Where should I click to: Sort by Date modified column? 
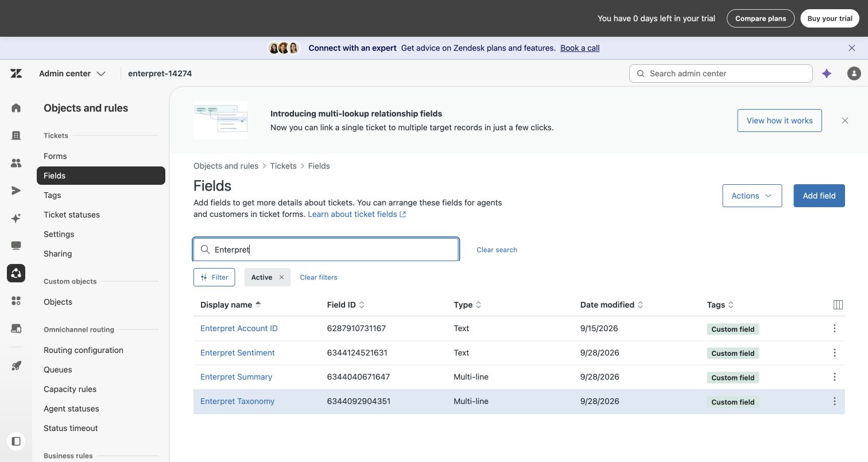pyautogui.click(x=612, y=305)
